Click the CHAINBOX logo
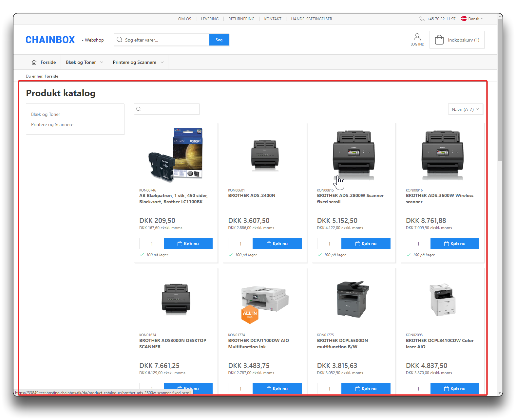Screen dimensions: 516x420 50,40
